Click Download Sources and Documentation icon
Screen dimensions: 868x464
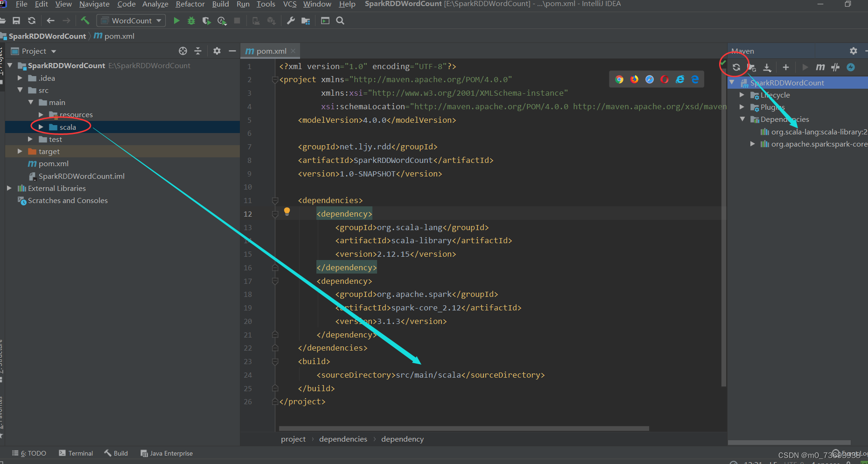[x=767, y=67]
